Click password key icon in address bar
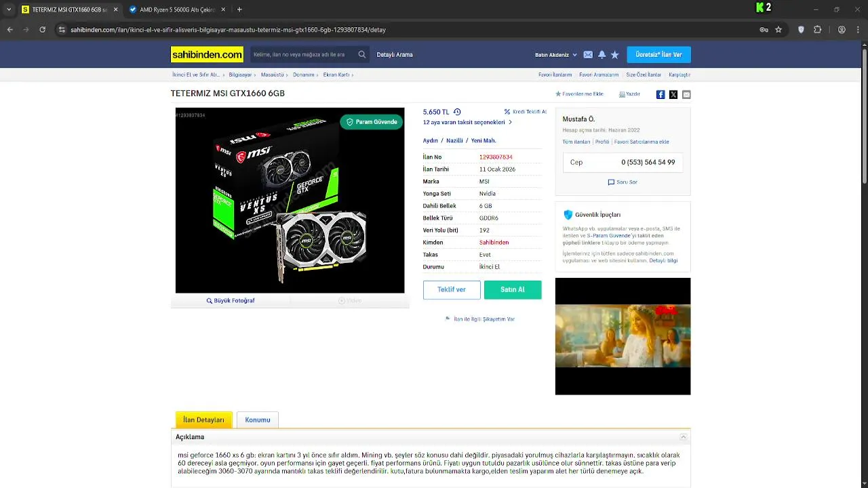This screenshot has width=868, height=488. tap(764, 30)
